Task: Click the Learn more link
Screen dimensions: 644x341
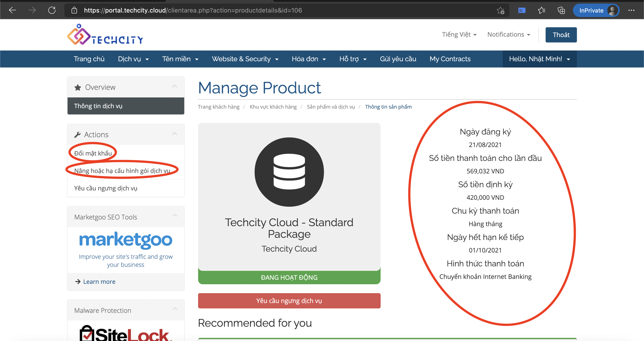Action: click(99, 282)
